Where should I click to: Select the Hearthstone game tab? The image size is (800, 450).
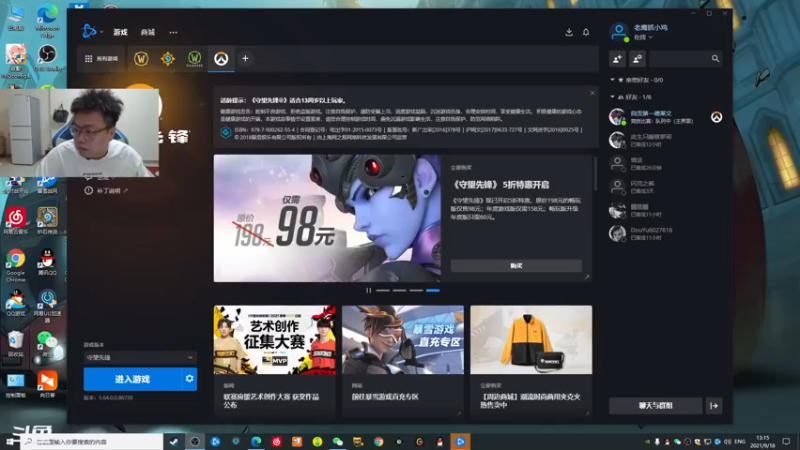(167, 59)
